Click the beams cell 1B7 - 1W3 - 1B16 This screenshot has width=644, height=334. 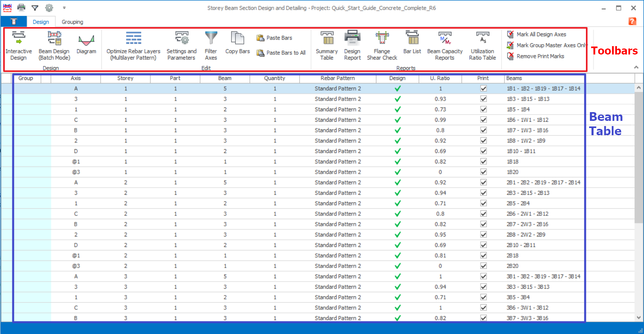point(527,130)
